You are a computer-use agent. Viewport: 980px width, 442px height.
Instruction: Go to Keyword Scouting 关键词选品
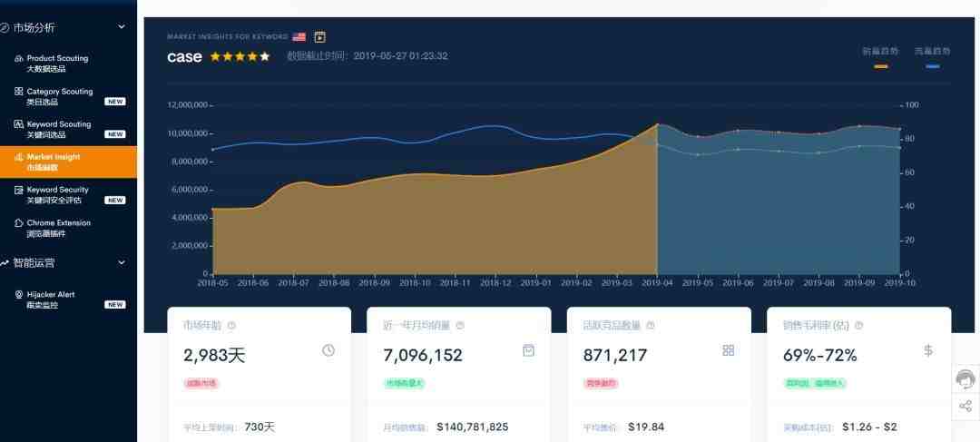coord(58,129)
